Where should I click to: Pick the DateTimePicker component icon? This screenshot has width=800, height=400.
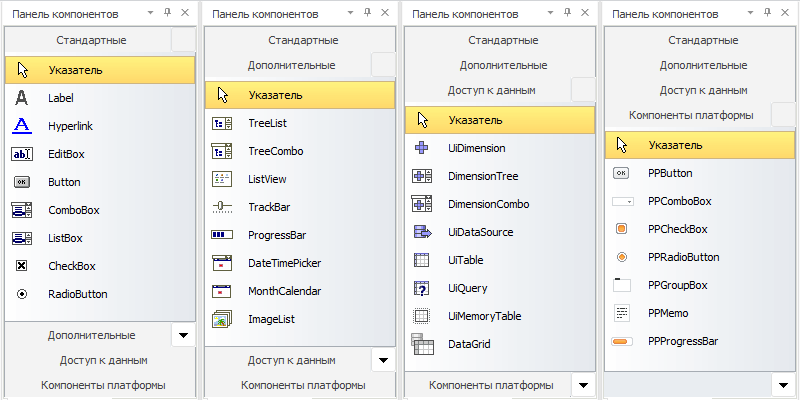click(x=222, y=264)
